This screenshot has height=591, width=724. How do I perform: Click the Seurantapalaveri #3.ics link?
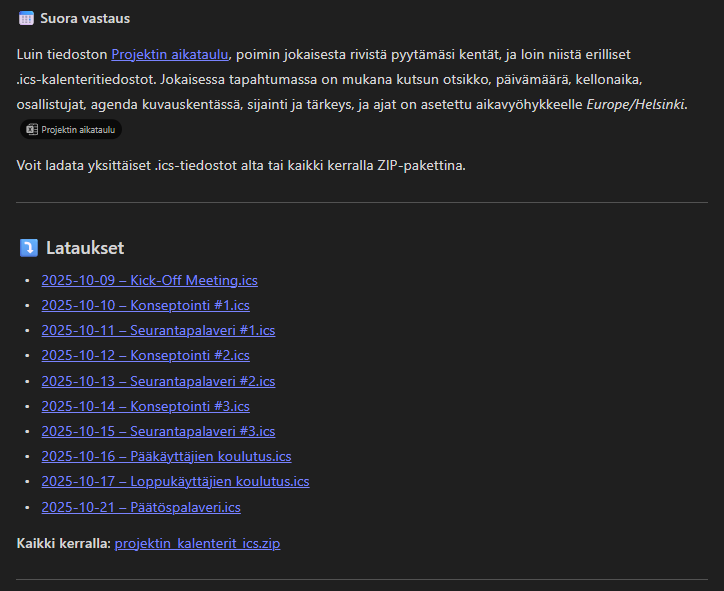point(158,431)
